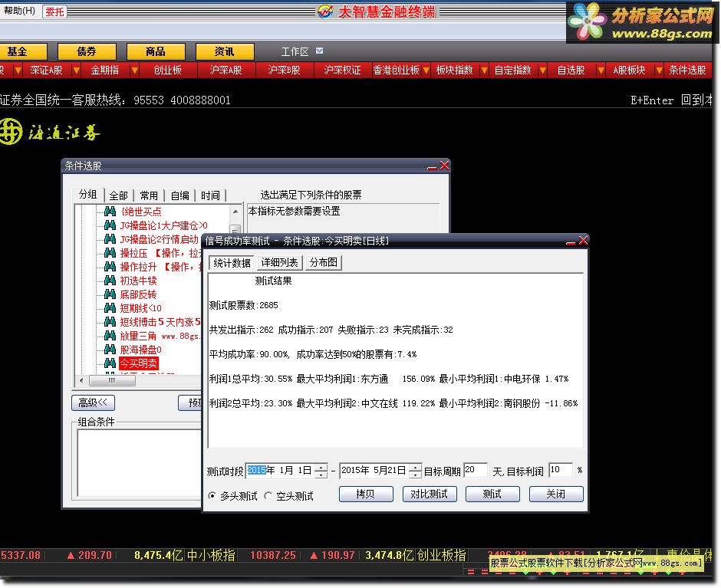Click the 对比测试 button
The width and height of the screenshot is (721, 588).
[x=430, y=494]
